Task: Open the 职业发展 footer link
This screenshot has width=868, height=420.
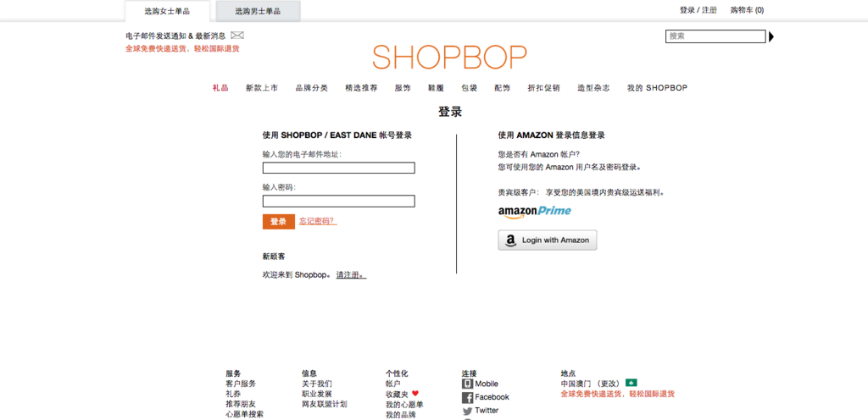Action: [317, 394]
